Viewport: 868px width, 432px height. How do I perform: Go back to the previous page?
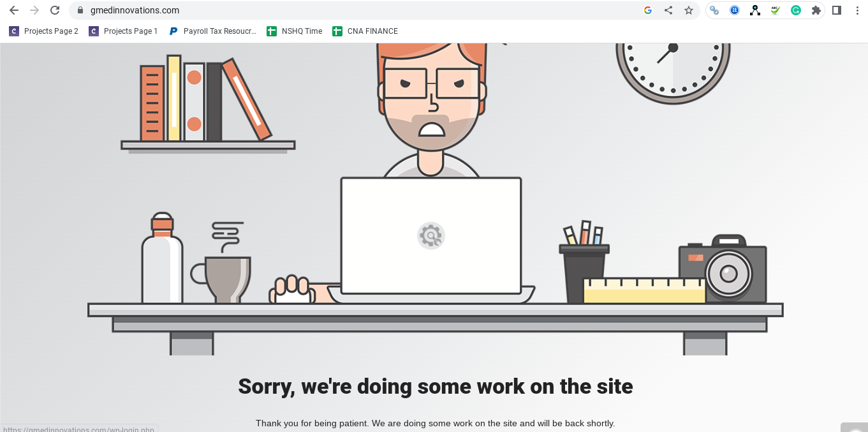[x=14, y=10]
